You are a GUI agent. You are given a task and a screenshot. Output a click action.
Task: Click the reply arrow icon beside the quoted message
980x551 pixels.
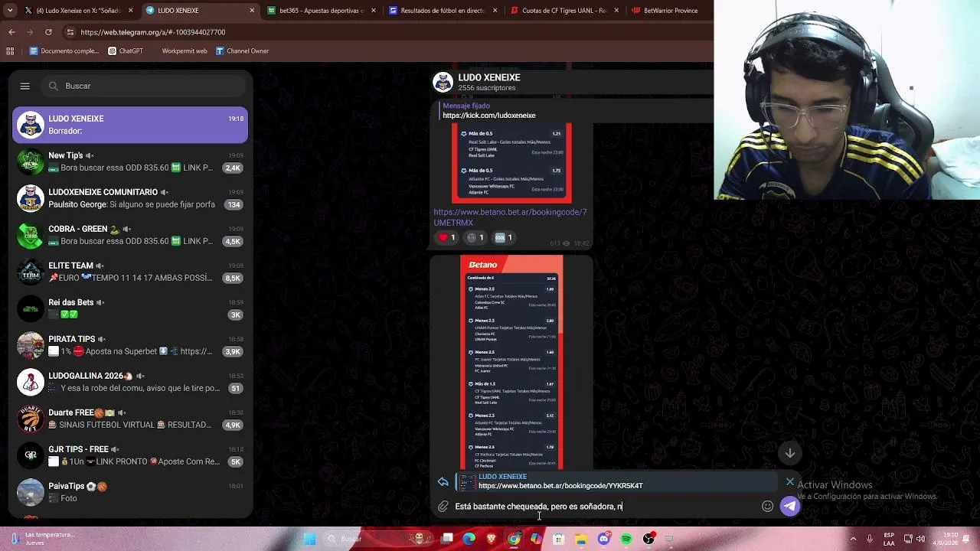443,481
